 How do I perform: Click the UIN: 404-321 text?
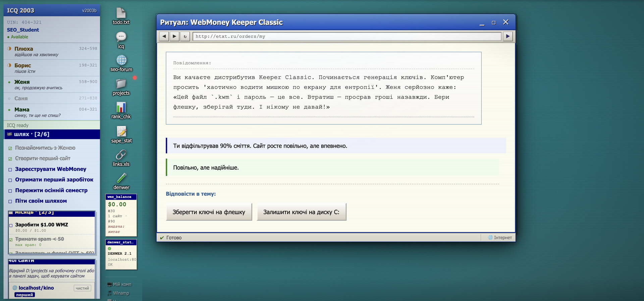click(24, 22)
